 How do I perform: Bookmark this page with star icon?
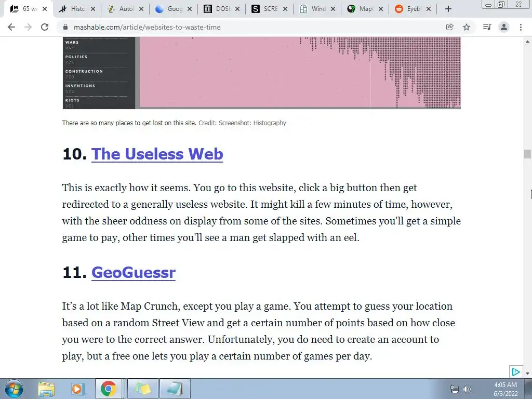[467, 27]
